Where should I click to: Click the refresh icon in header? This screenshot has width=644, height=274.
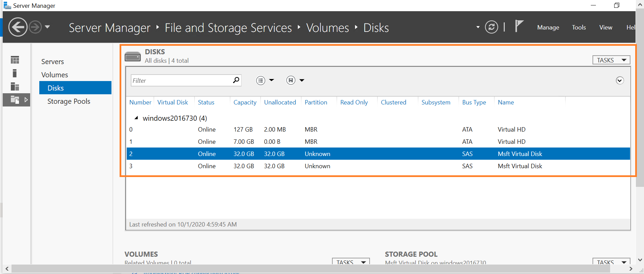point(491,27)
